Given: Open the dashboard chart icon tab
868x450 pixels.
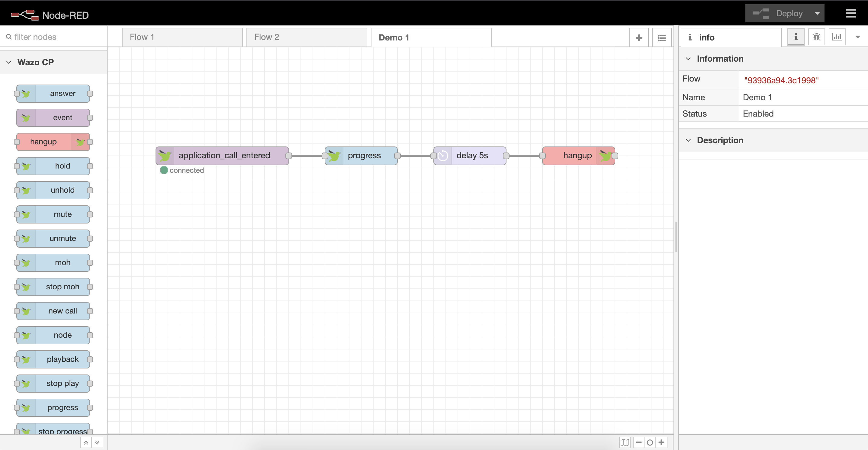Looking at the screenshot, I should [x=837, y=37].
